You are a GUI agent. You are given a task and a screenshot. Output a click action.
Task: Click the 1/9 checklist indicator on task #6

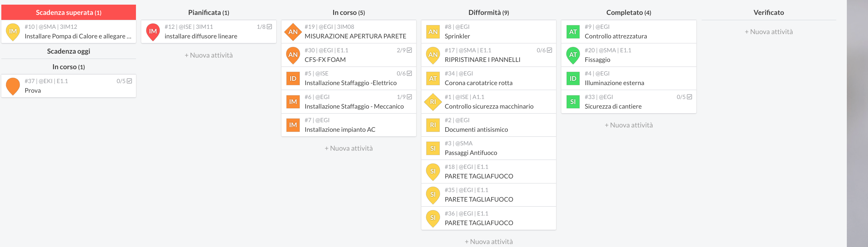[x=404, y=97]
